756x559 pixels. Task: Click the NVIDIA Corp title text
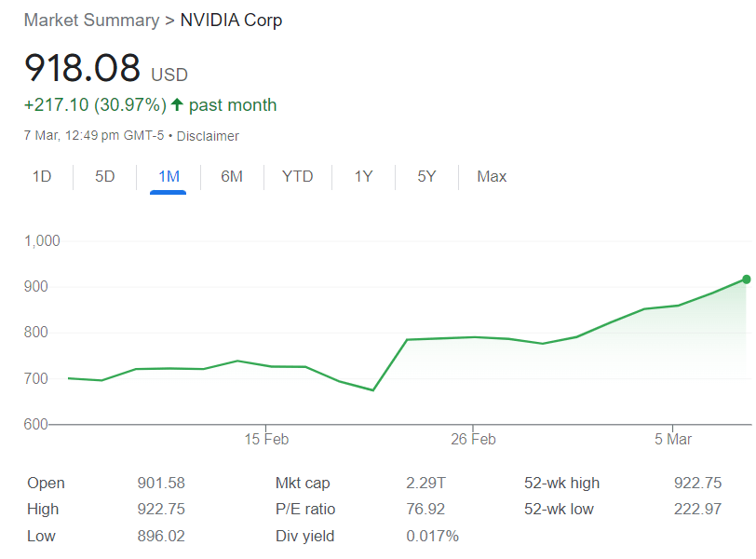click(x=232, y=20)
